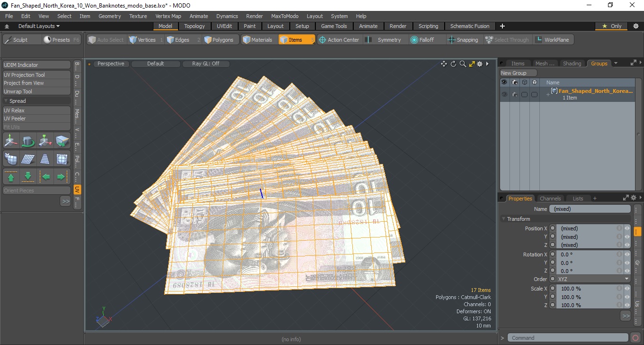644x345 pixels.
Task: Click the Project from View button
Action: pos(36,83)
